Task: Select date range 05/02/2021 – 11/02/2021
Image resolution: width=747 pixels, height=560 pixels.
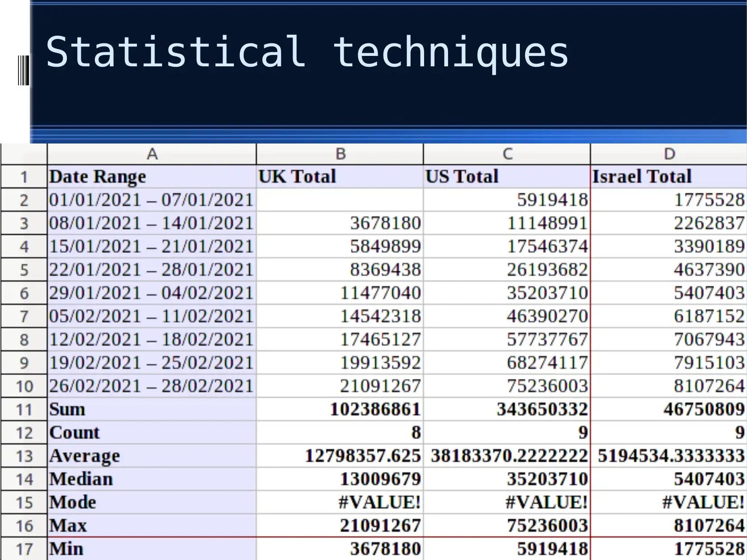Action: click(x=152, y=316)
